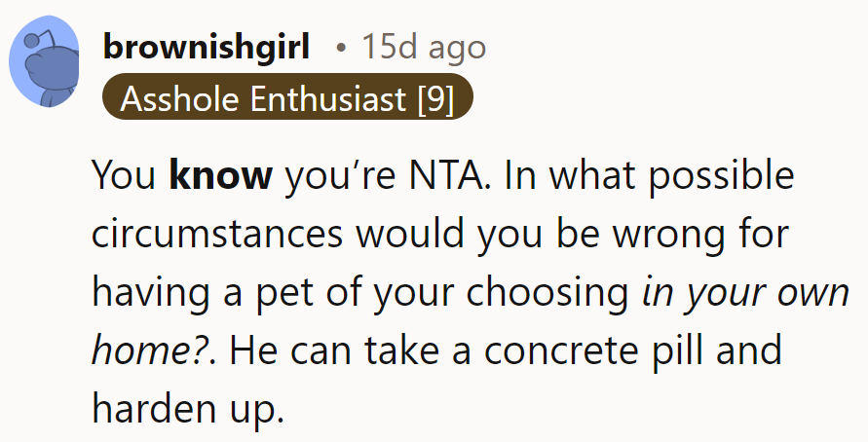Click the dot separator before timestamp
Screen dimensions: 868x442
[x=339, y=47]
